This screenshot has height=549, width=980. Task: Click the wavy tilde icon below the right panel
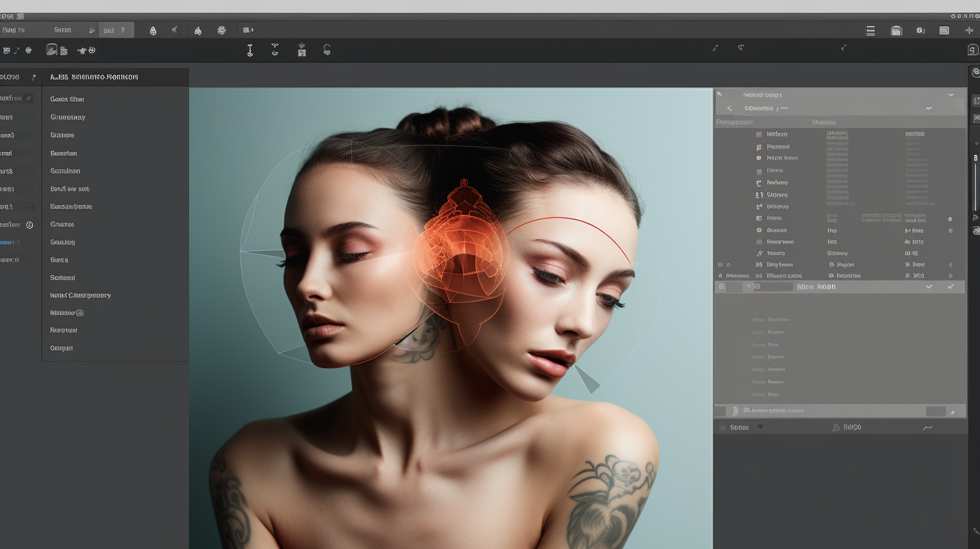[x=928, y=427]
